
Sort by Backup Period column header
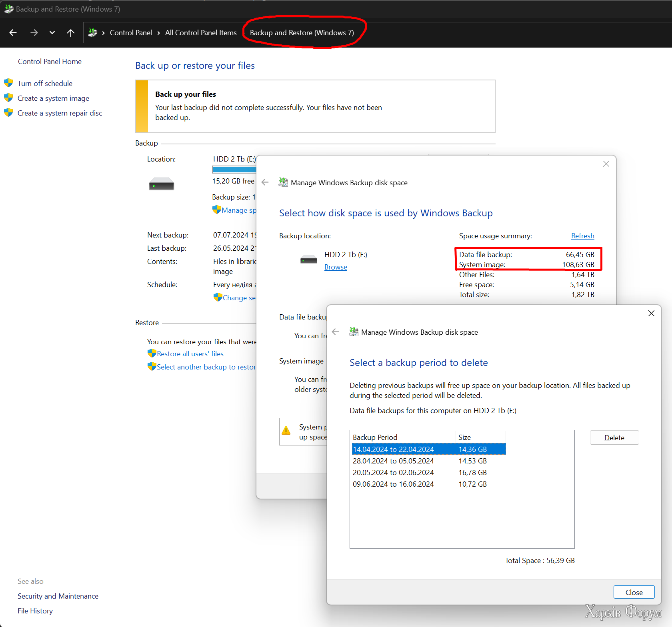pyautogui.click(x=403, y=437)
